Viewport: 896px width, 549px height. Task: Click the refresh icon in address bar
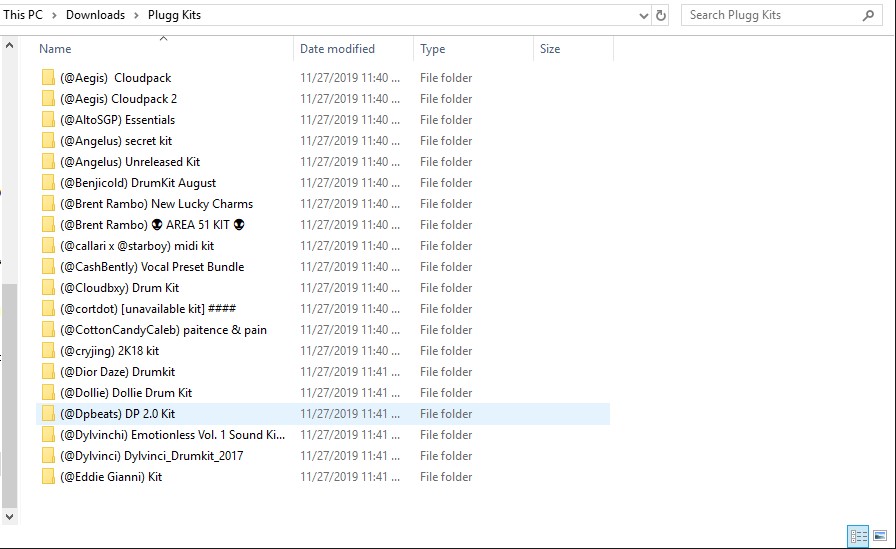tap(661, 15)
